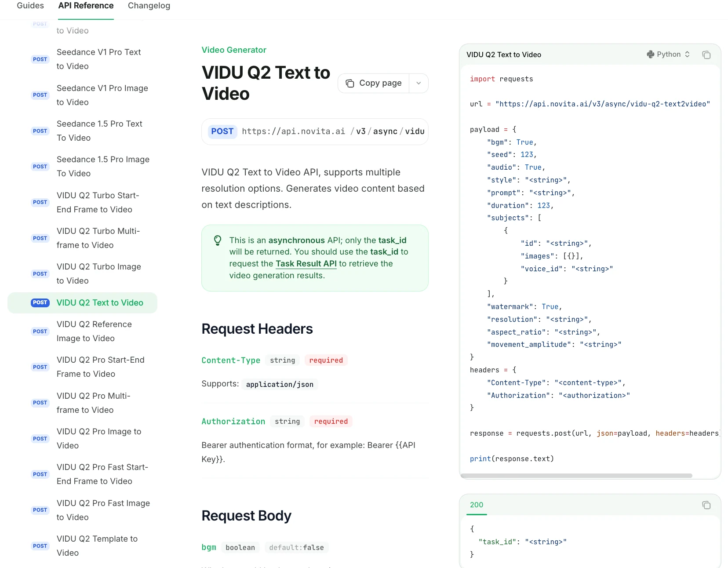The height and width of the screenshot is (568, 728).
Task: Copy the Python code sample
Action: pos(706,55)
